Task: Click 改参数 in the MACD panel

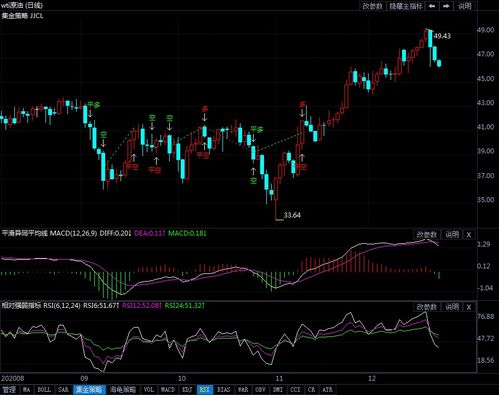Action: pos(427,235)
